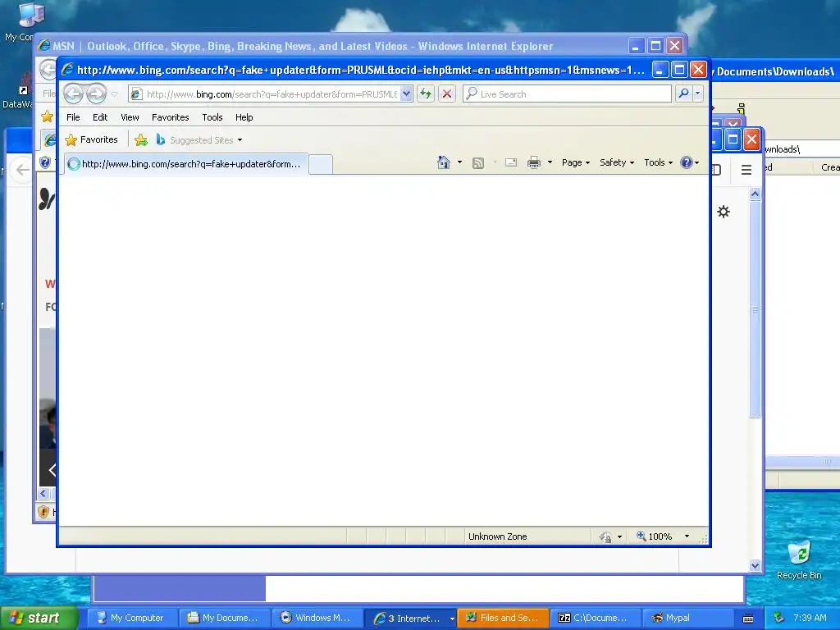Click the MSN carousel previous arrow

coord(52,470)
